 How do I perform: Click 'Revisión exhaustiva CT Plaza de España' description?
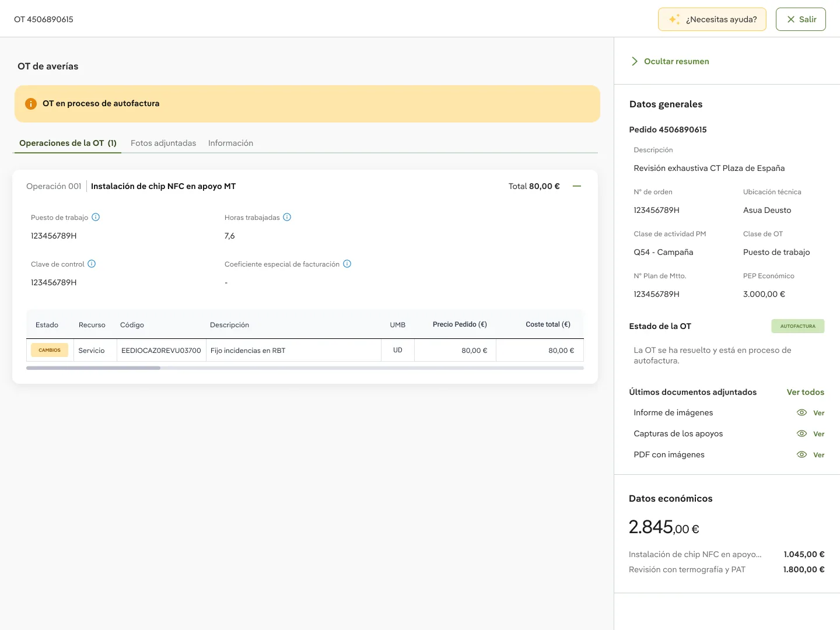pyautogui.click(x=709, y=168)
